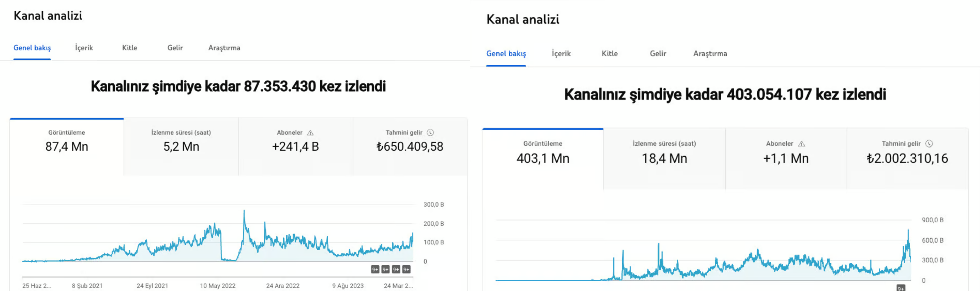This screenshot has width=980, height=291.
Task: Open the +1,1 Mn Aboneler card
Action: pyautogui.click(x=786, y=158)
